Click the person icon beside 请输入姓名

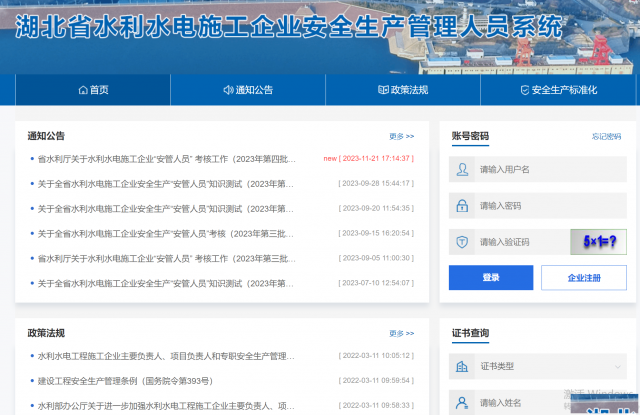point(462,403)
